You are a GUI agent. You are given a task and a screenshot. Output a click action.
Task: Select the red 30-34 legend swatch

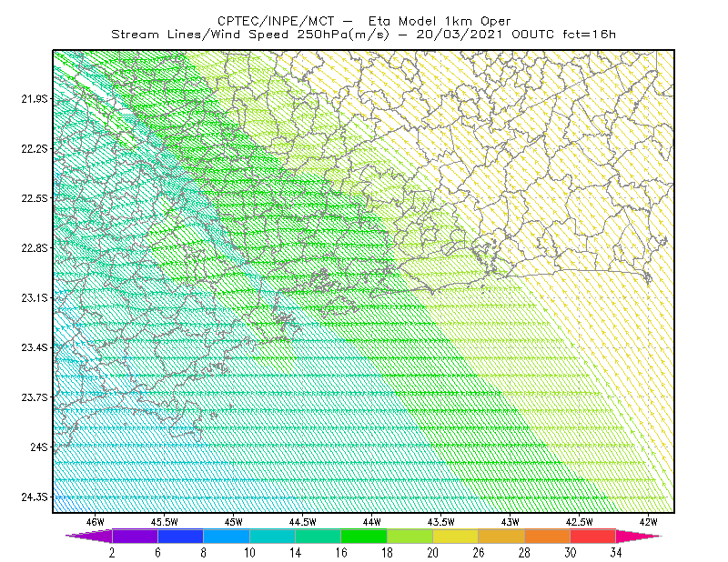pos(593,536)
